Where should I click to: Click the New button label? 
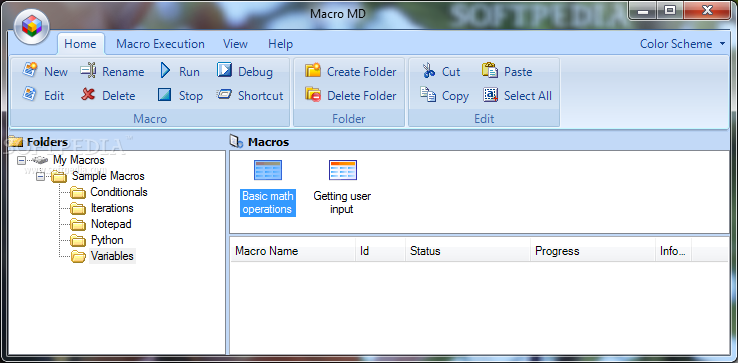56,72
